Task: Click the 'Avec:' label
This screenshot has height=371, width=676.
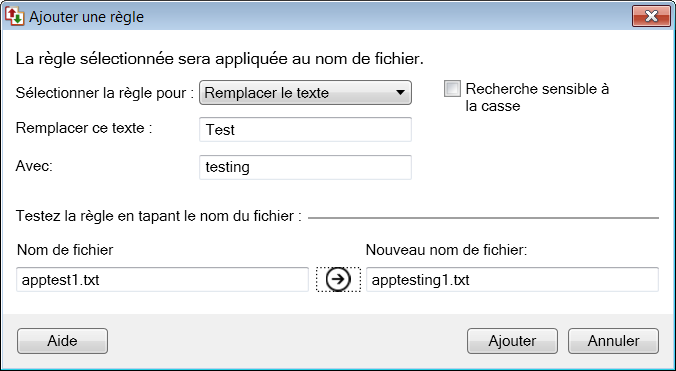Action: tap(34, 166)
